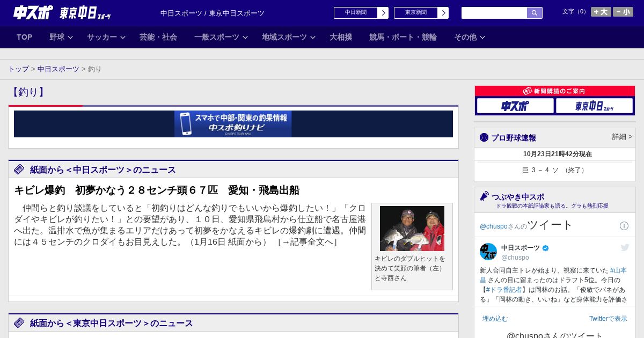Screen dimensions: 644x338
Task: Click Twitter bird icon on tweet
Action: [625, 247]
